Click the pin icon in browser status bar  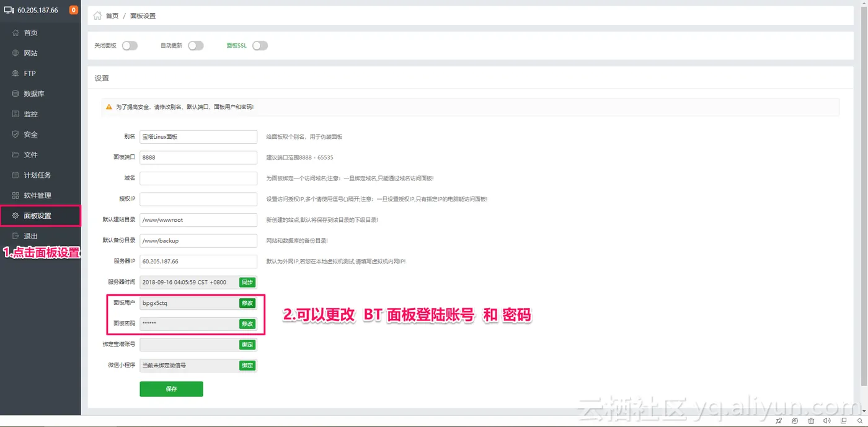(x=779, y=421)
